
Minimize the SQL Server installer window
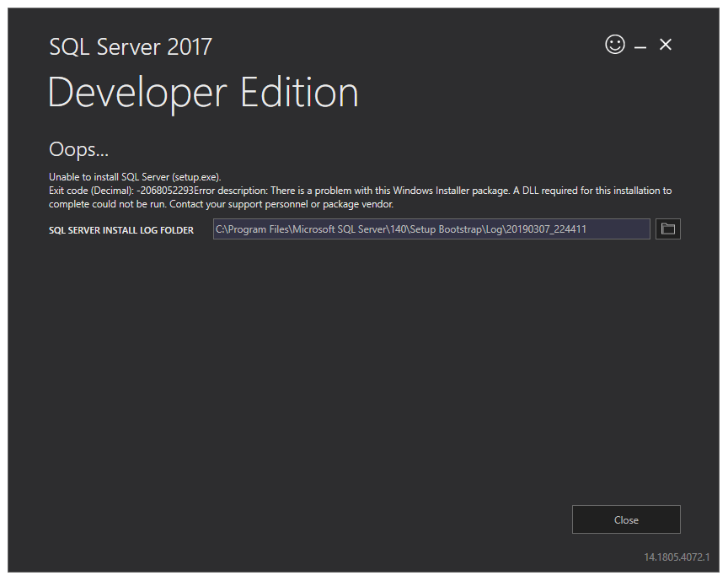[640, 46]
